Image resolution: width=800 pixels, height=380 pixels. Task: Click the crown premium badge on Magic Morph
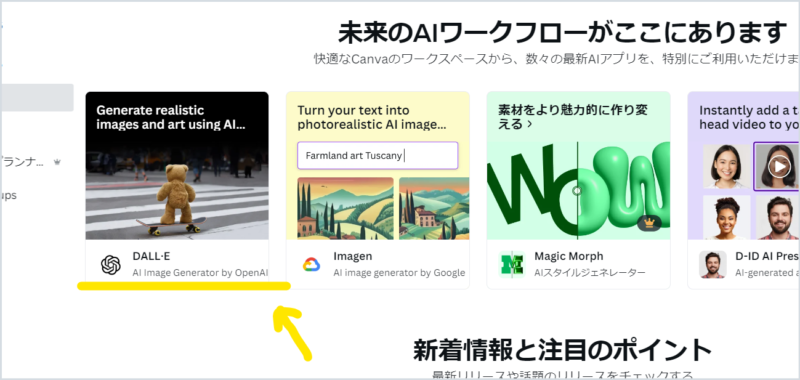click(649, 223)
